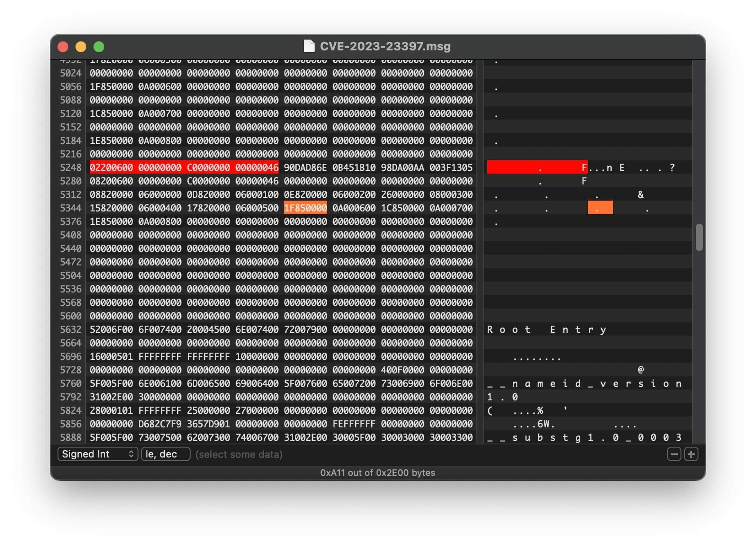Click hex bytes 28000101 on row 5824
The height and width of the screenshot is (547, 756).
coord(111,411)
